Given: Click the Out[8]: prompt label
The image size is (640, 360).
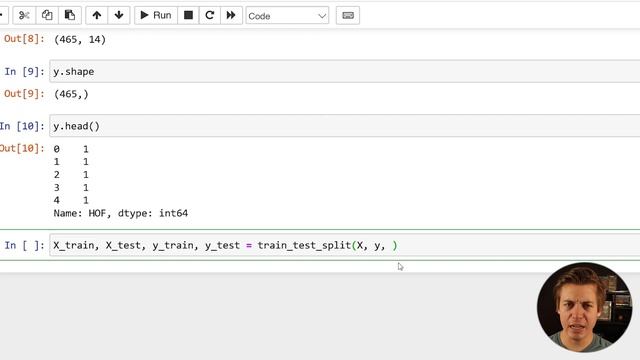Looking at the screenshot, I should (x=24, y=39).
